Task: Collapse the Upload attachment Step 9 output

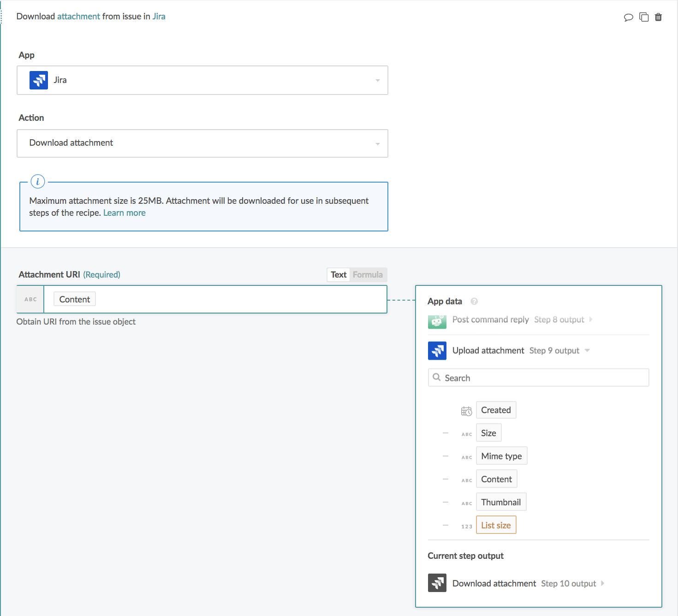Action: click(587, 350)
